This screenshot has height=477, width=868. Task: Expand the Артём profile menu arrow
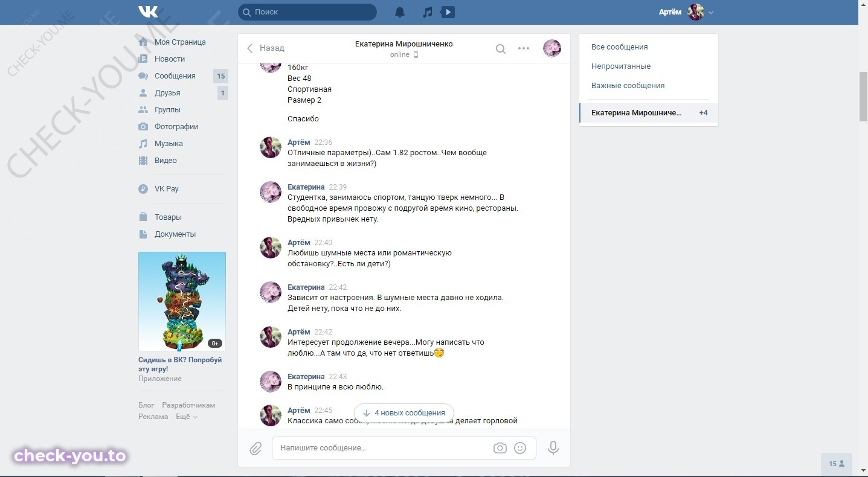(711, 13)
